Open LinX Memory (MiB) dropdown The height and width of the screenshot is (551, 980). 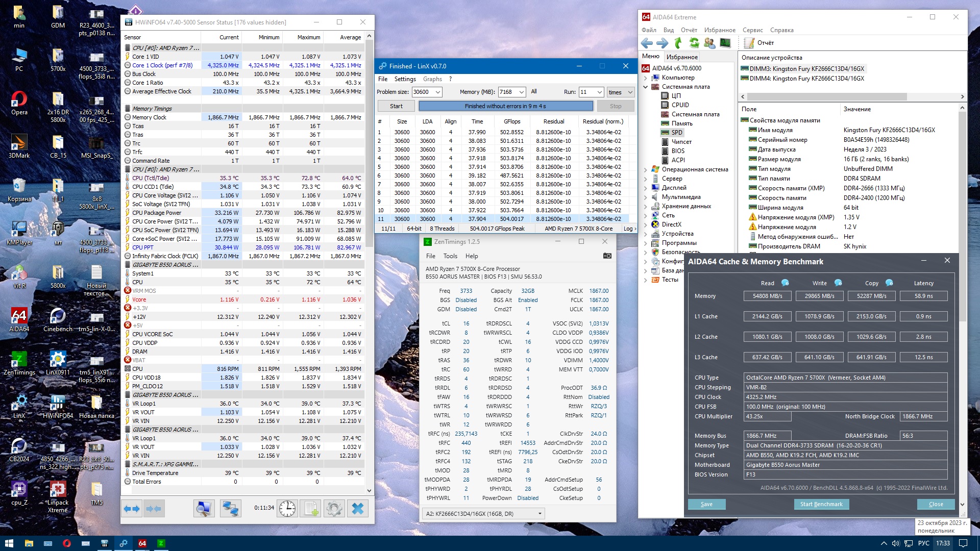[x=521, y=92]
